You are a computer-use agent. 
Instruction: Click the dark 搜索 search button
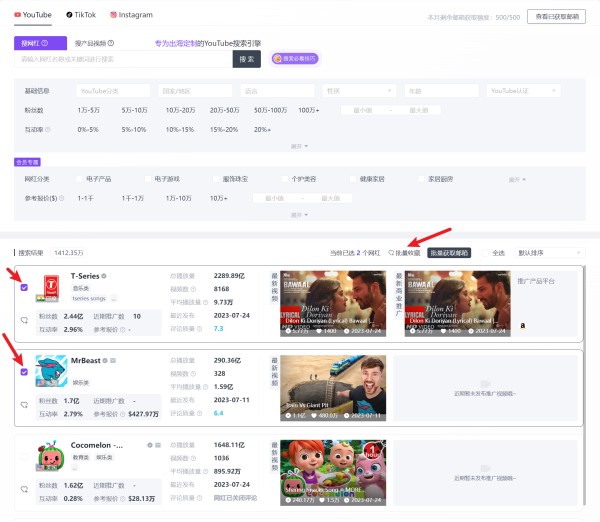click(247, 59)
